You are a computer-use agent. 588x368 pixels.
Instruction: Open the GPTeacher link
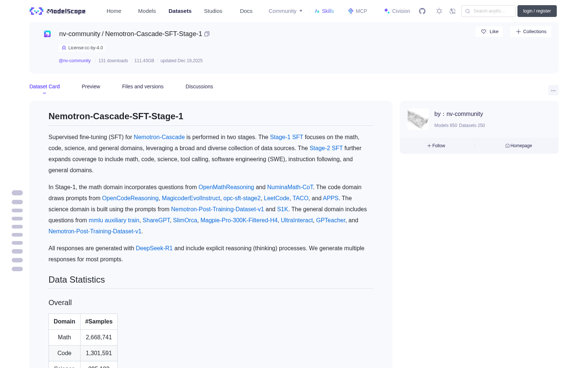click(330, 220)
